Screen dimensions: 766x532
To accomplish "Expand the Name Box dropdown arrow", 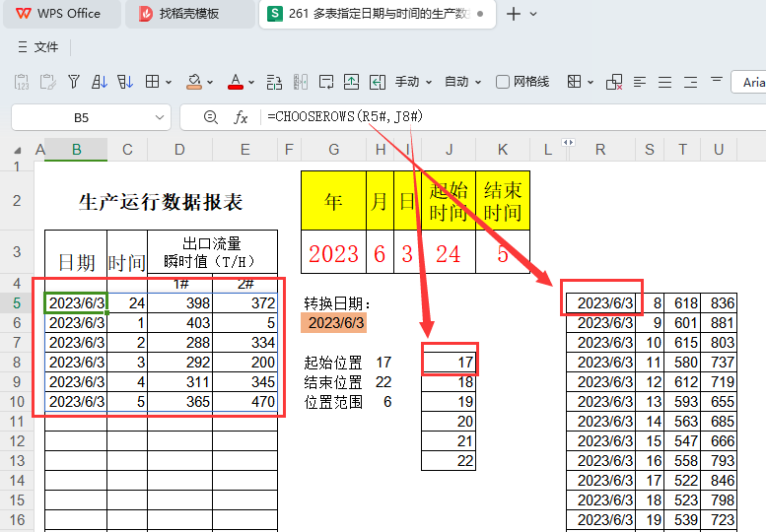I will click(x=160, y=117).
